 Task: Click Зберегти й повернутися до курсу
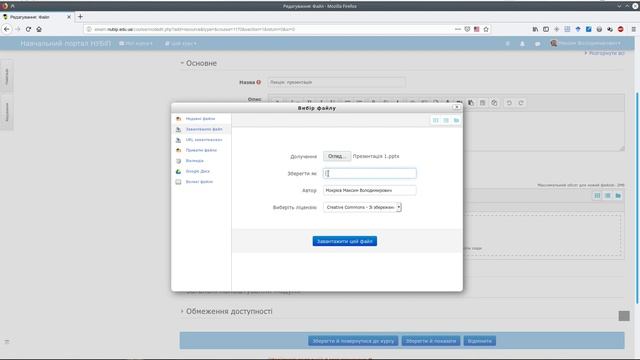(x=353, y=341)
